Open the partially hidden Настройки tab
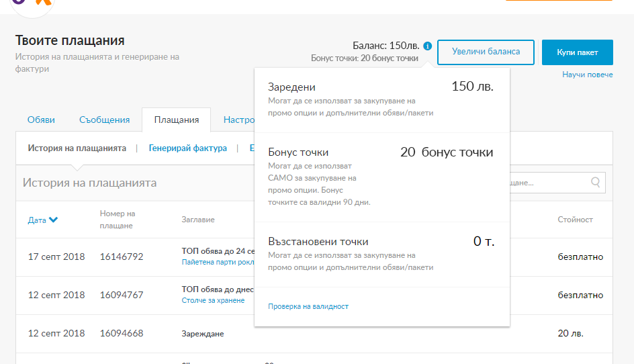 [239, 120]
